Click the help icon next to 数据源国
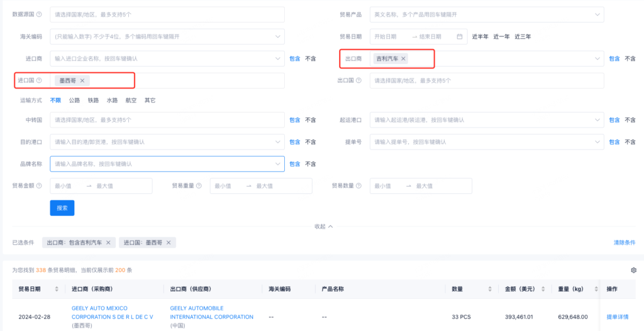 click(39, 14)
